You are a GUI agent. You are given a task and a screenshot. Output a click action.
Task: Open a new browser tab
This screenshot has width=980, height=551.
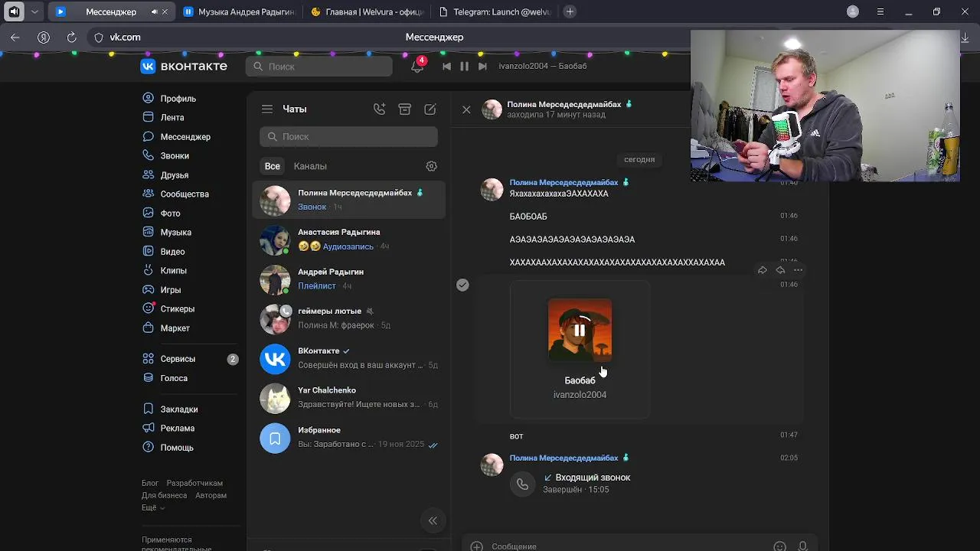[570, 11]
